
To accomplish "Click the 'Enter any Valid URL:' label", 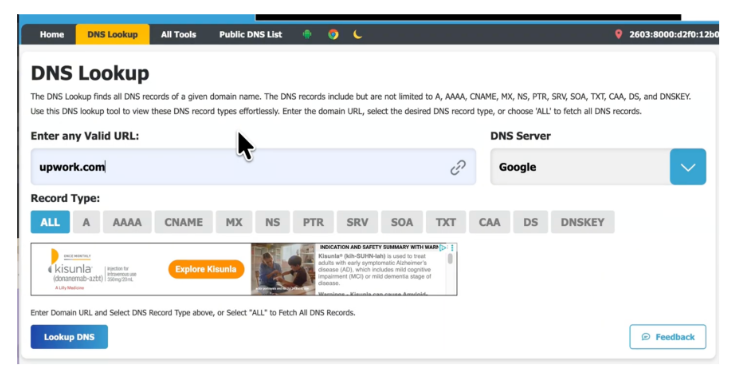I will coord(85,137).
